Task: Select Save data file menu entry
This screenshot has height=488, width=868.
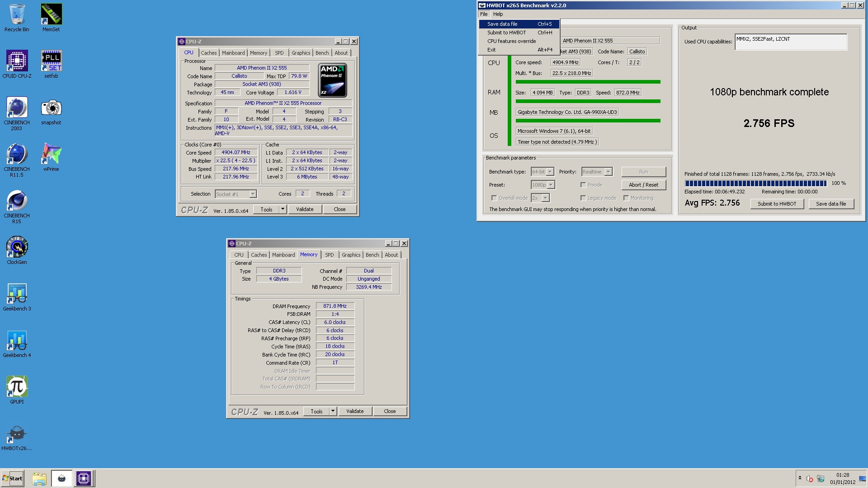Action: 519,24
